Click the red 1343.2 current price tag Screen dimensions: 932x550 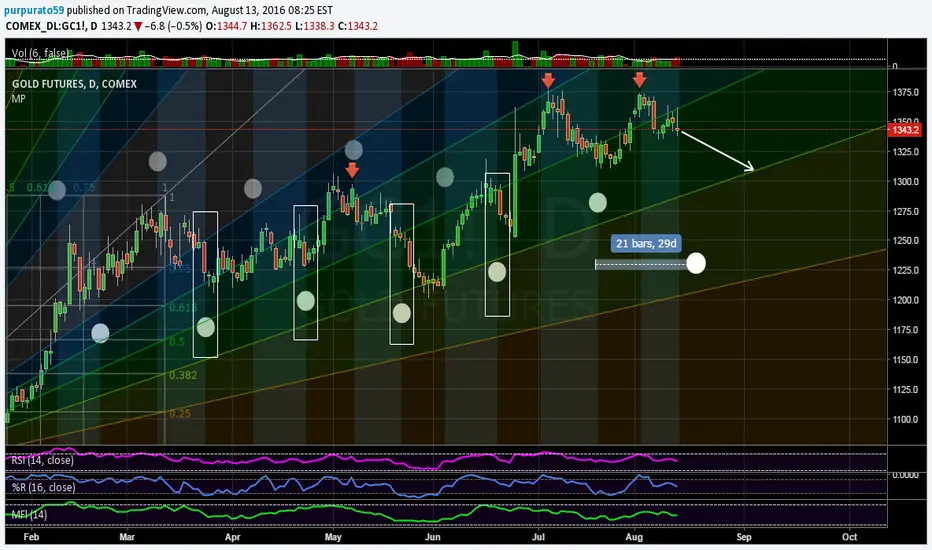click(x=903, y=130)
